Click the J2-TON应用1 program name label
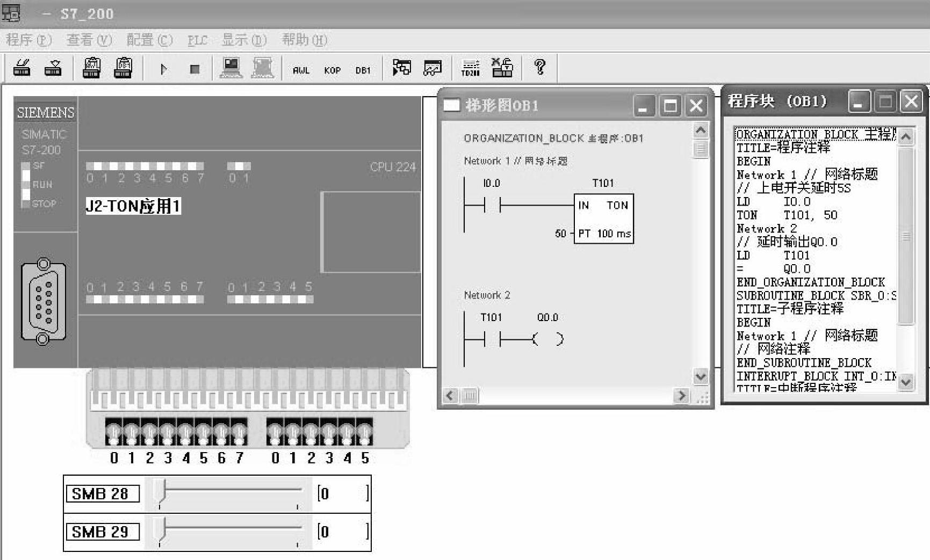This screenshot has height=560, width=930. [x=133, y=206]
